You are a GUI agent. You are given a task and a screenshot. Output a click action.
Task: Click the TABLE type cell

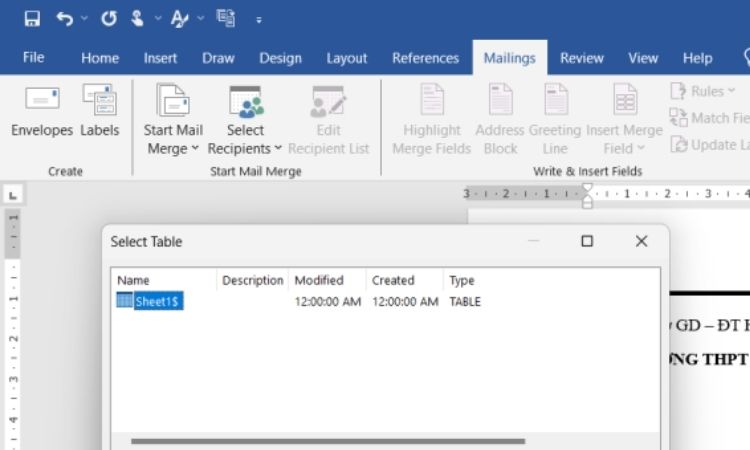(x=465, y=302)
